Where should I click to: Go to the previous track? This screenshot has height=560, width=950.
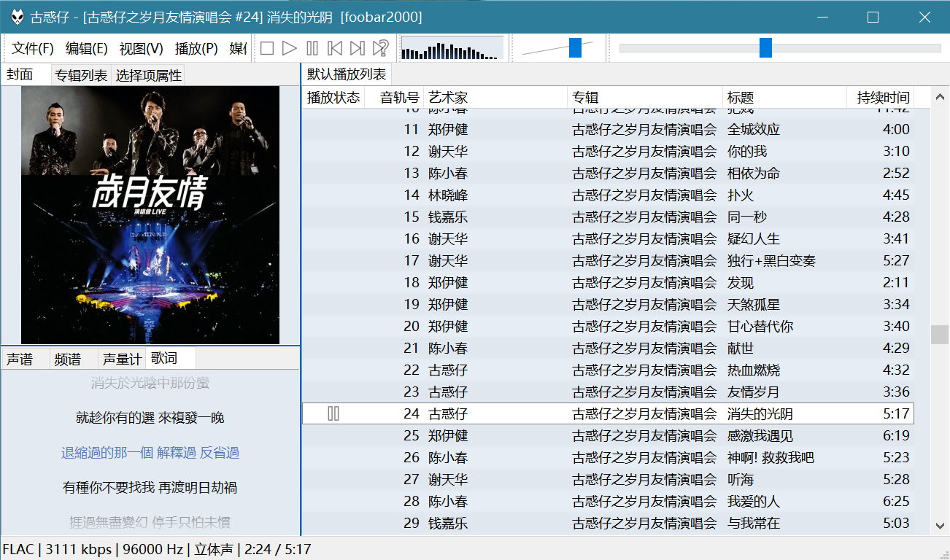point(335,48)
